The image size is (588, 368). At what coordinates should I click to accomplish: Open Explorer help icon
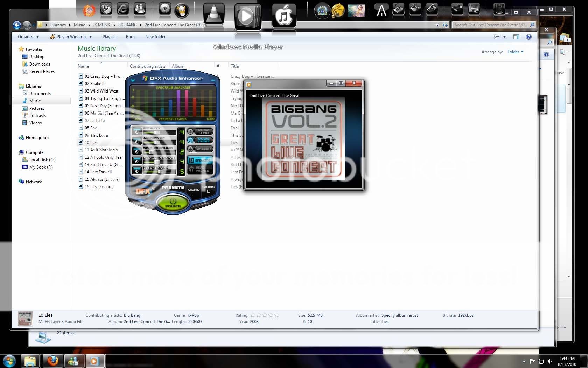529,37
